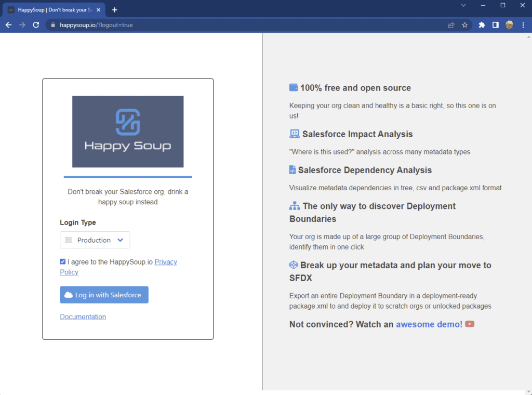
Task: Go back using the browser back arrow
Action: click(x=8, y=25)
